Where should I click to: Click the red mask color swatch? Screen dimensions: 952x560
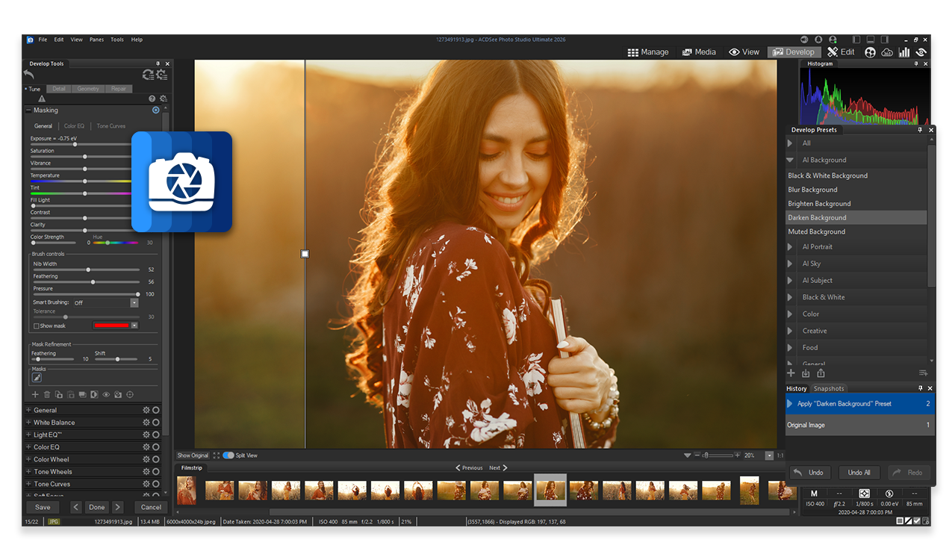point(111,326)
